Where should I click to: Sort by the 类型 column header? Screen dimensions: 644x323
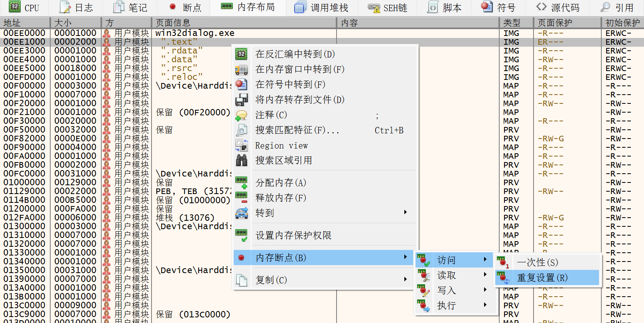[517, 23]
